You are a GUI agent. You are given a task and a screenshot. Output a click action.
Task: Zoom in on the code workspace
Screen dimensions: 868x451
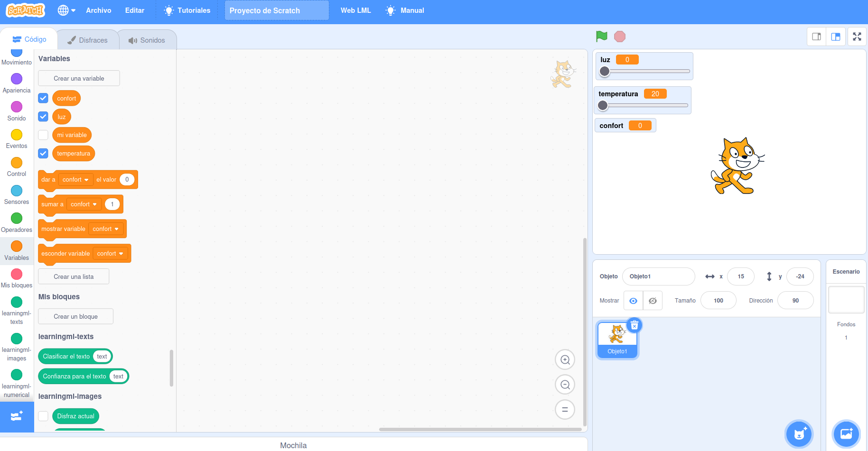point(565,360)
